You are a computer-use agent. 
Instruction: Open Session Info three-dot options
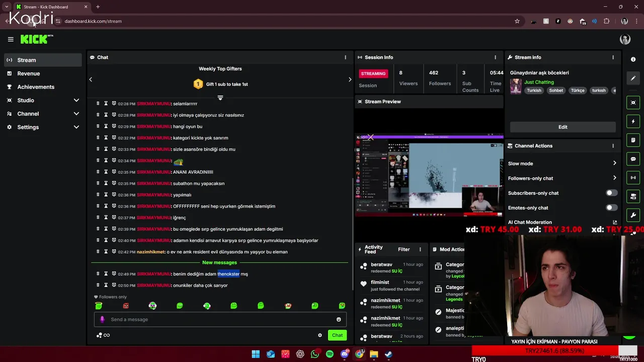(495, 57)
